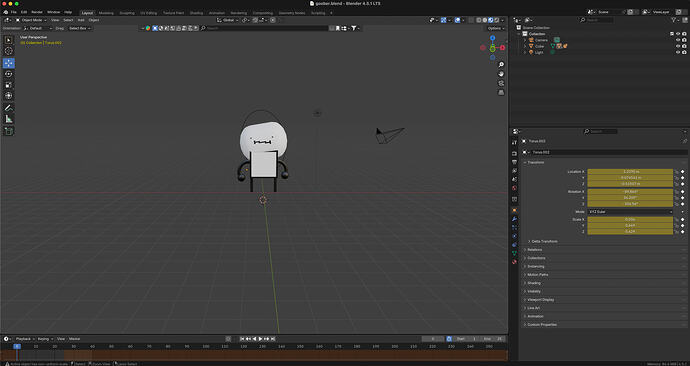Open the Keying menu in timeline
Image resolution: width=690 pixels, height=366 pixels.
[x=44, y=339]
